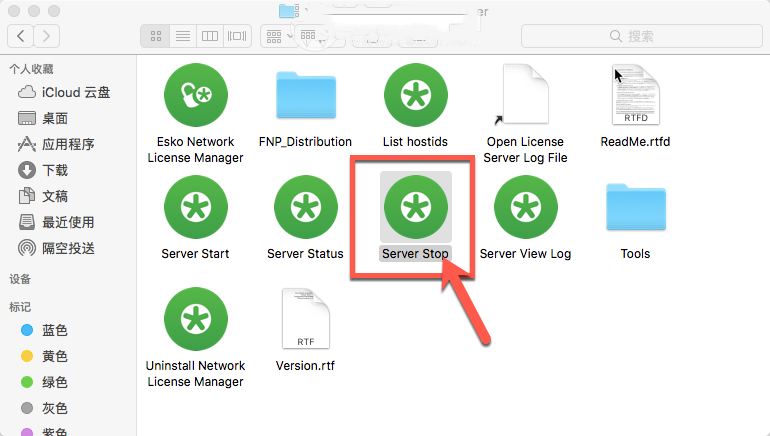Open the item arrangement dropdown
This screenshot has width=770, height=436.
(x=278, y=36)
